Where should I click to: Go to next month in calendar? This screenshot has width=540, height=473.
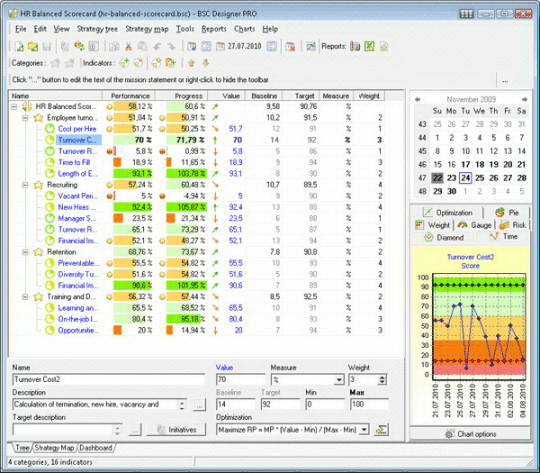pyautogui.click(x=524, y=99)
